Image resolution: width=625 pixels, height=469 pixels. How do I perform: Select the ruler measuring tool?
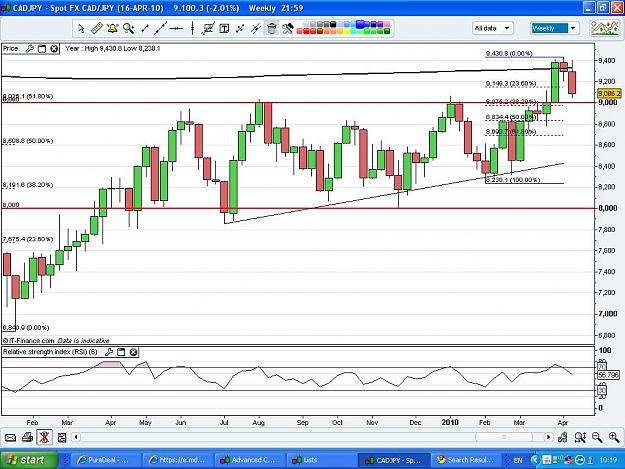coord(96,28)
